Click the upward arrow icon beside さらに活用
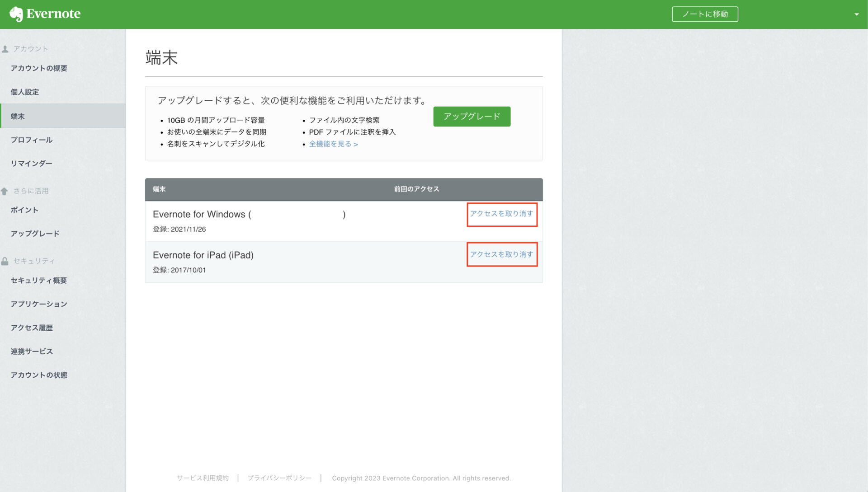The width and height of the screenshot is (868, 492). point(5,191)
